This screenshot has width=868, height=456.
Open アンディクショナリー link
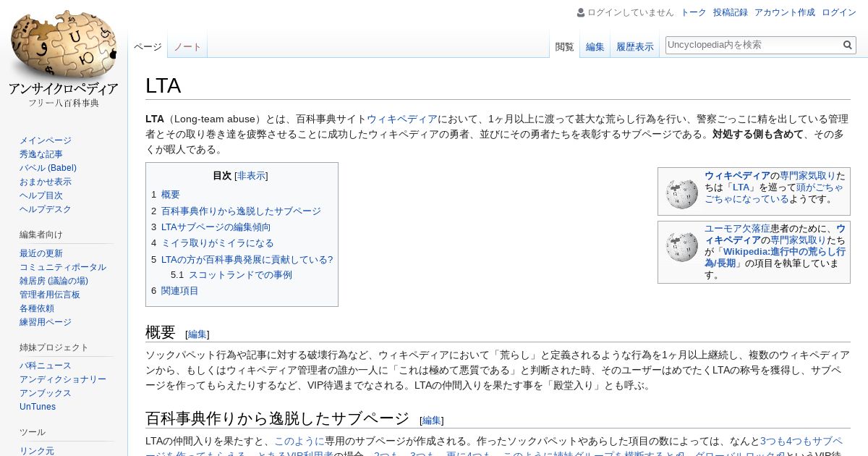coord(63,379)
